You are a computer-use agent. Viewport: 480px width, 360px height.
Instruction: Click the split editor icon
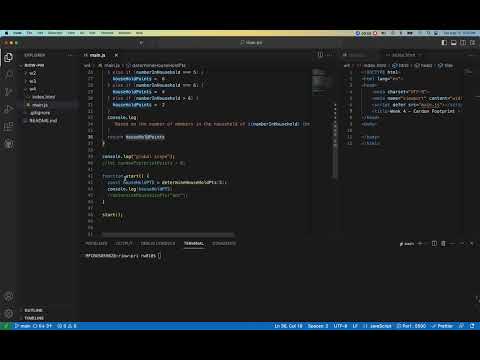(x=320, y=55)
